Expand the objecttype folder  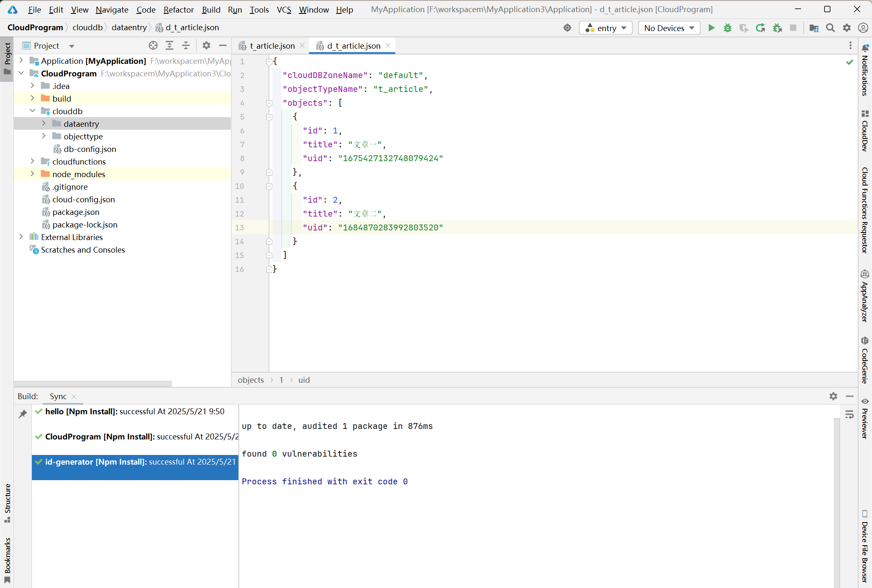click(x=44, y=136)
